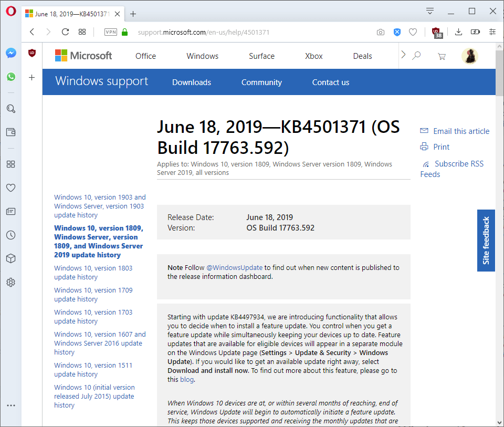Print this article
The width and height of the screenshot is (504, 427).
click(x=435, y=147)
